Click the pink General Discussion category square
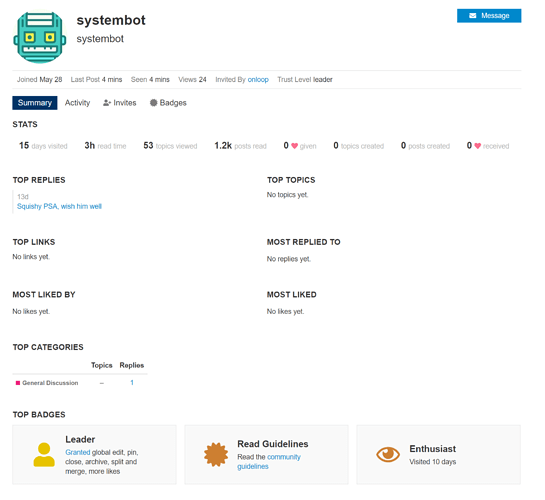This screenshot has height=500, width=545. (18, 383)
